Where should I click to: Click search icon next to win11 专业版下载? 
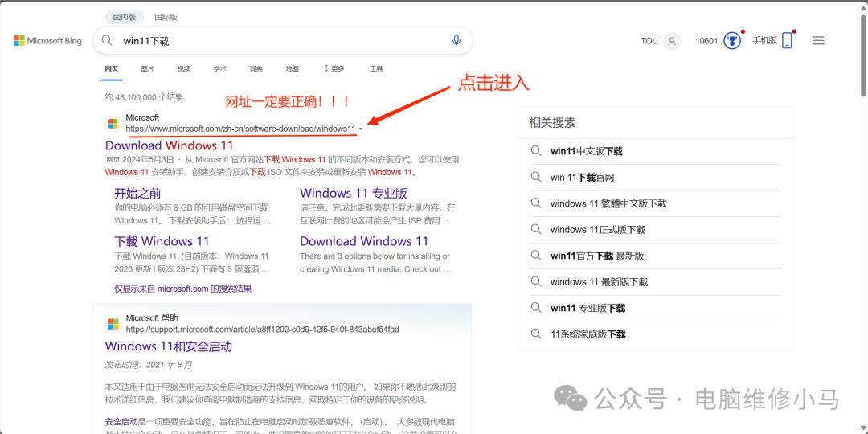[535, 307]
